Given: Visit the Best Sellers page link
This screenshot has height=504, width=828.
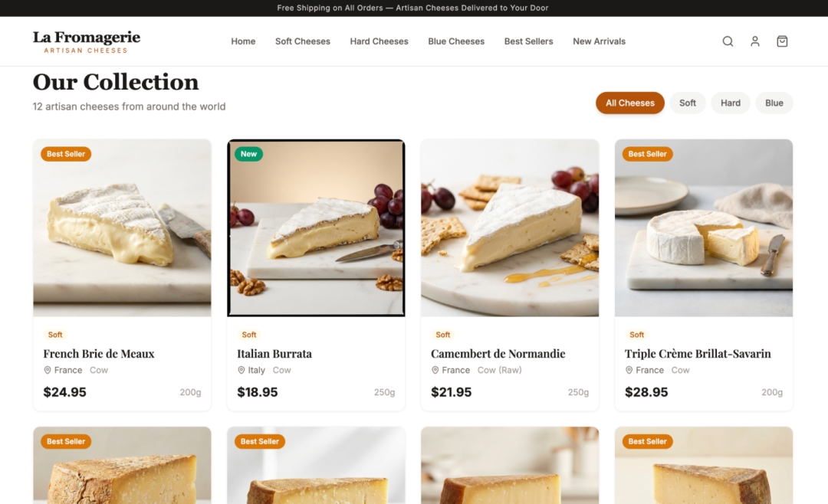Looking at the screenshot, I should [528, 41].
